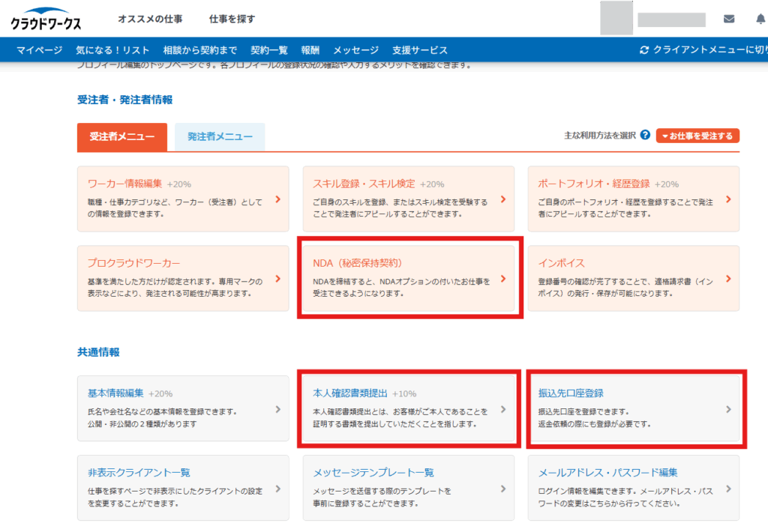The image size is (768, 532).
Task: Click the 主な利用方法を選択 label
Action: (x=600, y=136)
